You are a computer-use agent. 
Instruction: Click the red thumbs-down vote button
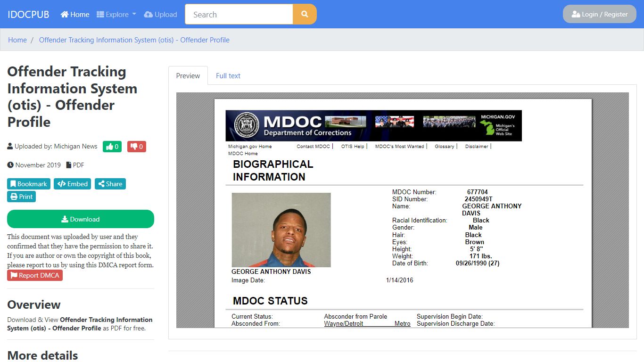[x=137, y=147]
